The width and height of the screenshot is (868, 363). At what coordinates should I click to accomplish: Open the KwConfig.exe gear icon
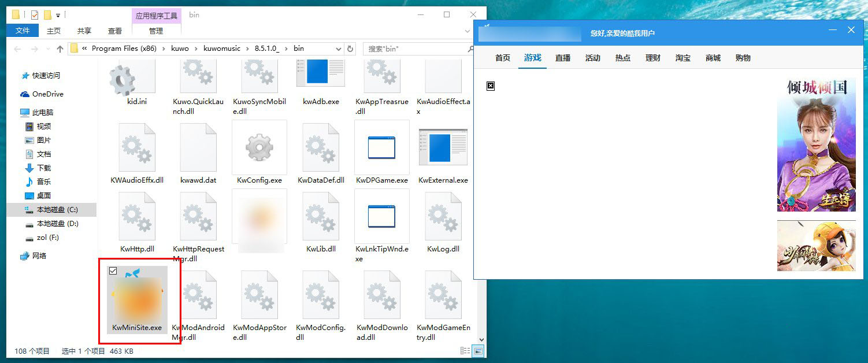pyautogui.click(x=259, y=149)
